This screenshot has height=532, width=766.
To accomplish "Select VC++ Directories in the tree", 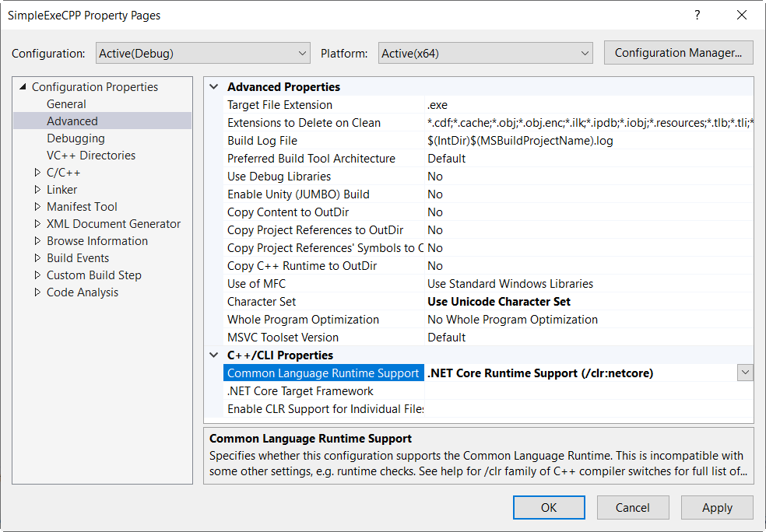I will [90, 156].
